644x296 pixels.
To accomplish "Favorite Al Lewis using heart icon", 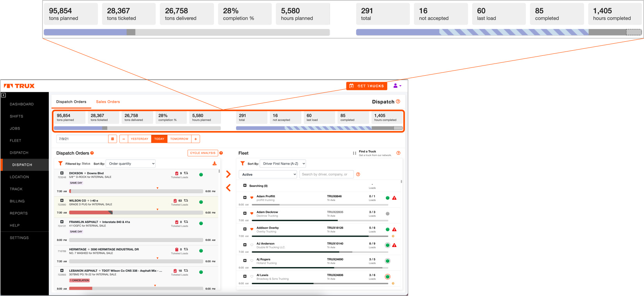I will coord(252,277).
